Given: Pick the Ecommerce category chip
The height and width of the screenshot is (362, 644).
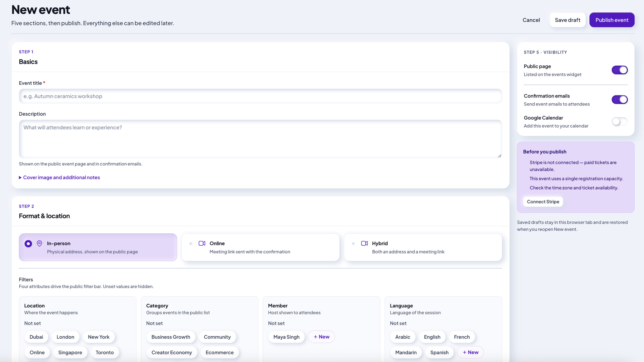Looking at the screenshot, I should [x=219, y=352].
